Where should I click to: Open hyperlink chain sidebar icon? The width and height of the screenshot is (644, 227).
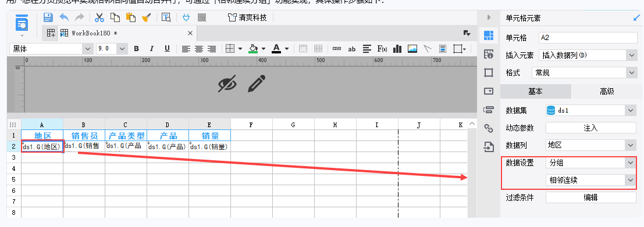(x=488, y=128)
